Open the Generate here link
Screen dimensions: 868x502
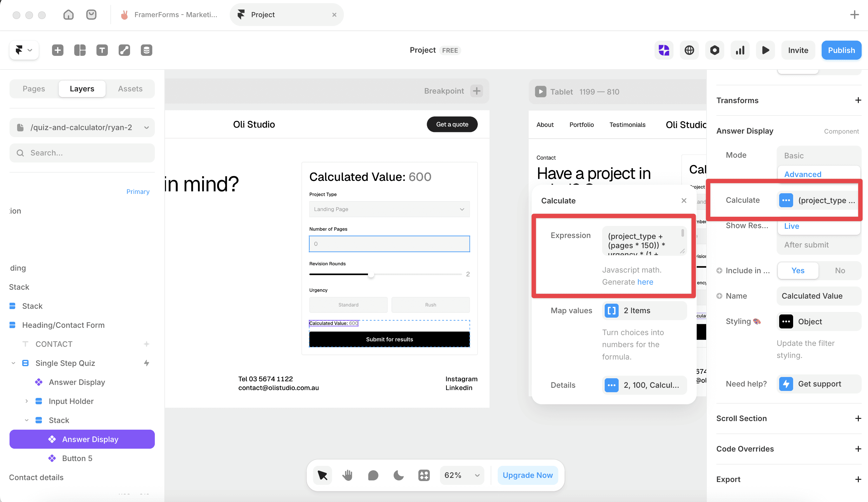(645, 282)
